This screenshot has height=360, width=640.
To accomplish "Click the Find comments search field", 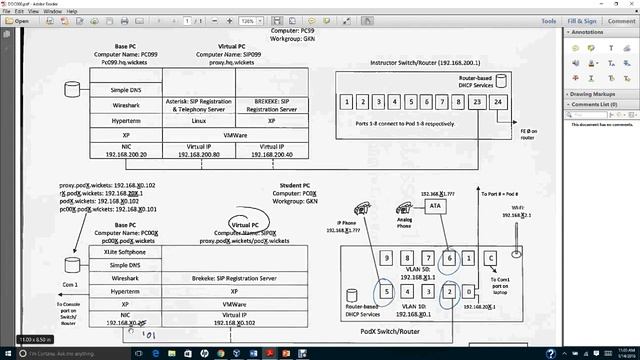I will click(x=586, y=115).
